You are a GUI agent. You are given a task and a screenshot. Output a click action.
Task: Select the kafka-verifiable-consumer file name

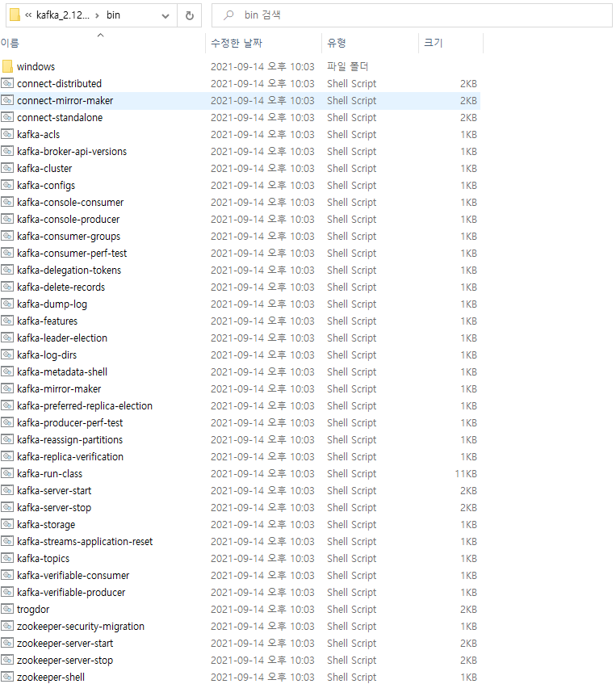(x=73, y=575)
